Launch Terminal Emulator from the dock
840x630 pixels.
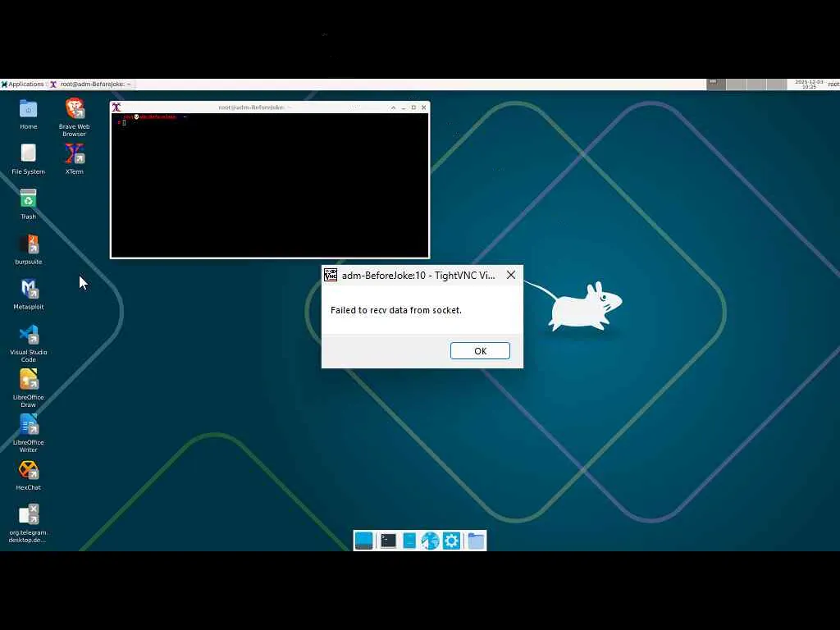click(388, 541)
